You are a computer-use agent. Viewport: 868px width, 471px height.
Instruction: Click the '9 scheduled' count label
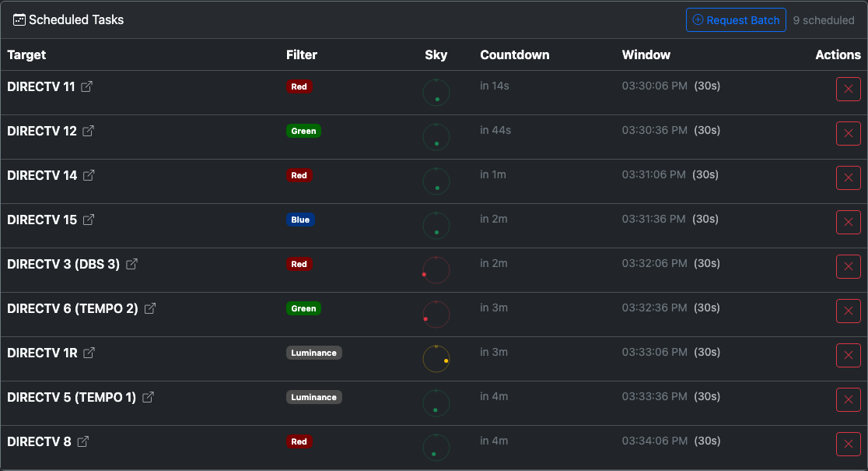[824, 20]
